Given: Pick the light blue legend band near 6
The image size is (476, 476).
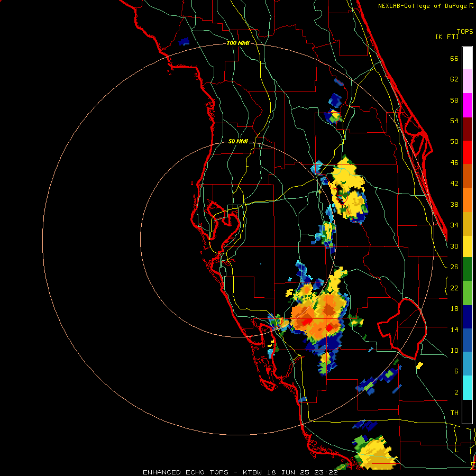Looking at the screenshot, I should pos(467,364).
